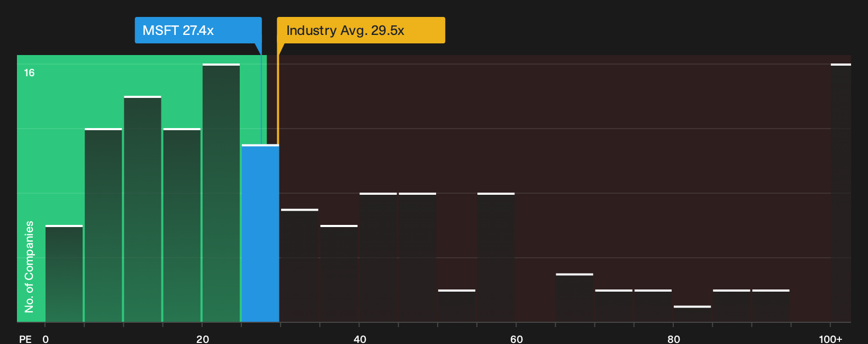Select the short bar at PE 50-55
The width and height of the screenshot is (868, 344).
click(457, 306)
